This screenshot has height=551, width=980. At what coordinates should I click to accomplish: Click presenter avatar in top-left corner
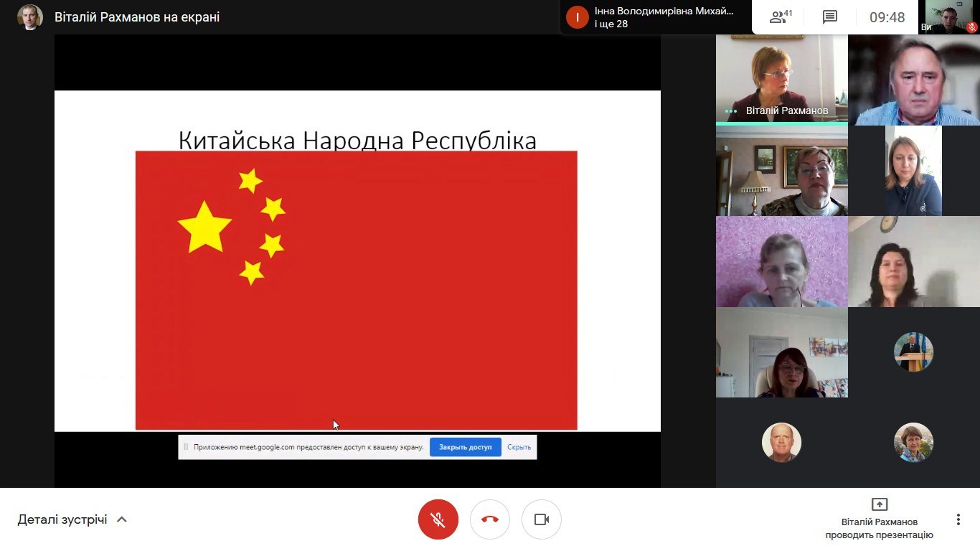(30, 17)
